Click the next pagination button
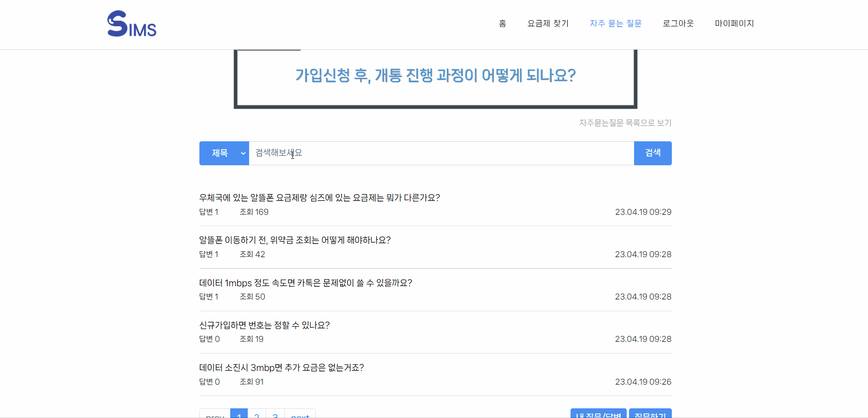The image size is (868, 418). coord(300,415)
